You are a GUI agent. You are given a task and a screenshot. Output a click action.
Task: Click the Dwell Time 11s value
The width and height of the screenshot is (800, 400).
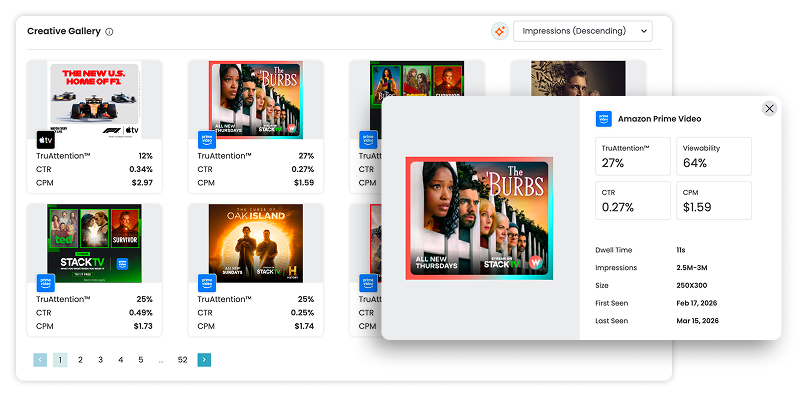tap(681, 250)
